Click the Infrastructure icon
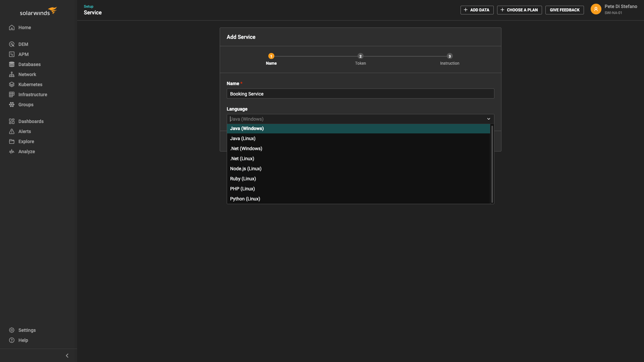 click(x=12, y=95)
